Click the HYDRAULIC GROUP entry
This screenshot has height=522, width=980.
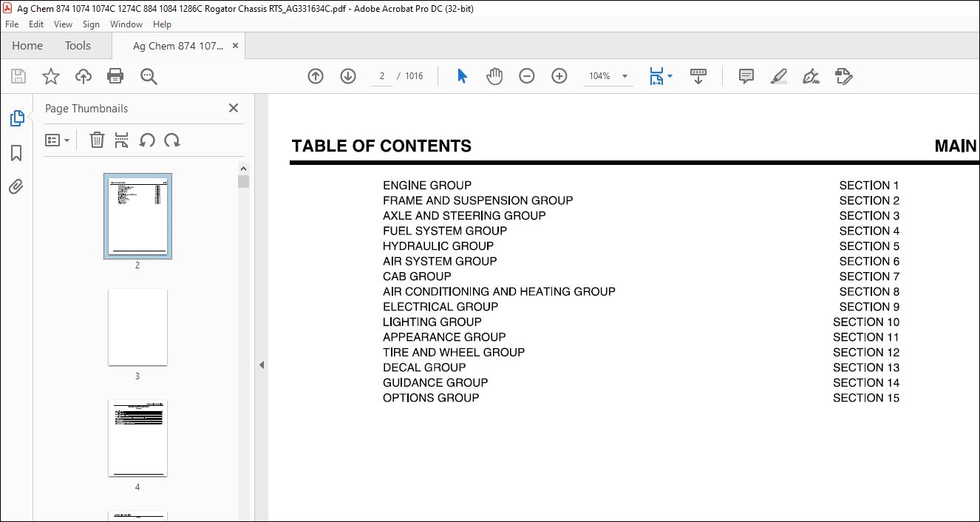[x=438, y=246]
